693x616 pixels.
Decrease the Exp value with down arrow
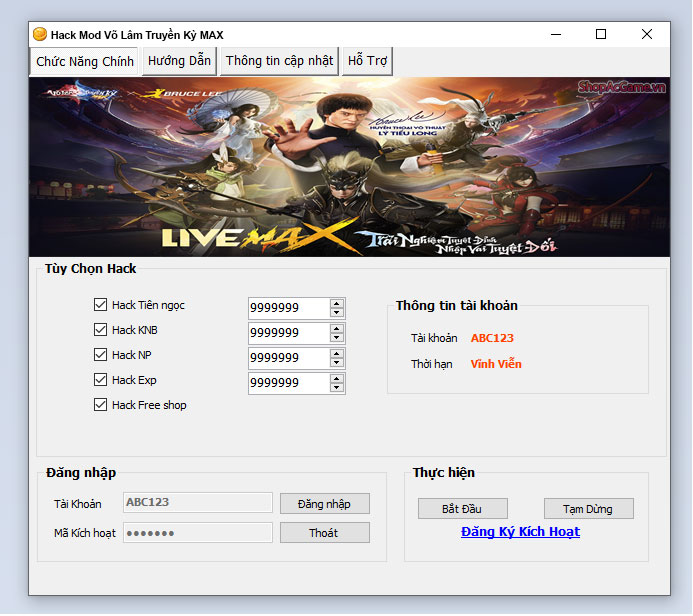tap(337, 388)
